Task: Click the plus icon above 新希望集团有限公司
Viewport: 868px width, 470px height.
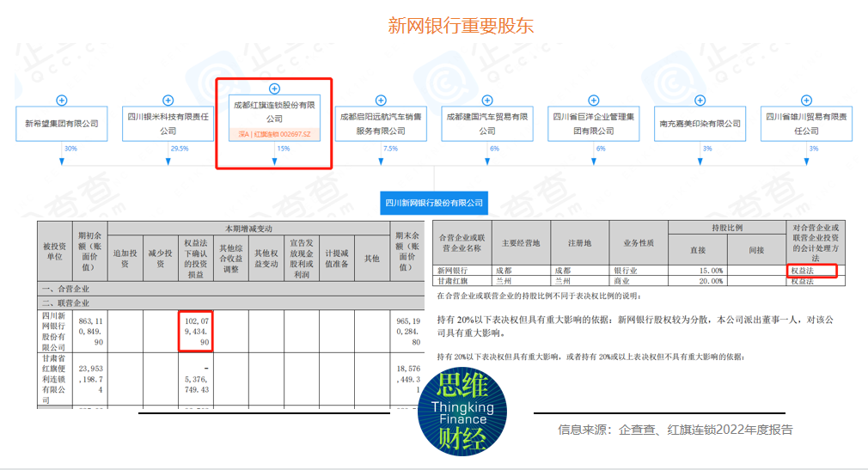Action: (x=62, y=101)
